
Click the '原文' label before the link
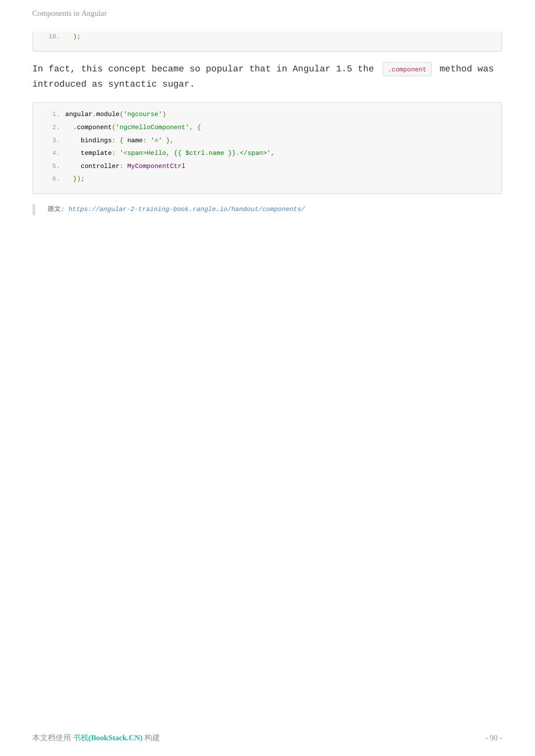(54, 209)
